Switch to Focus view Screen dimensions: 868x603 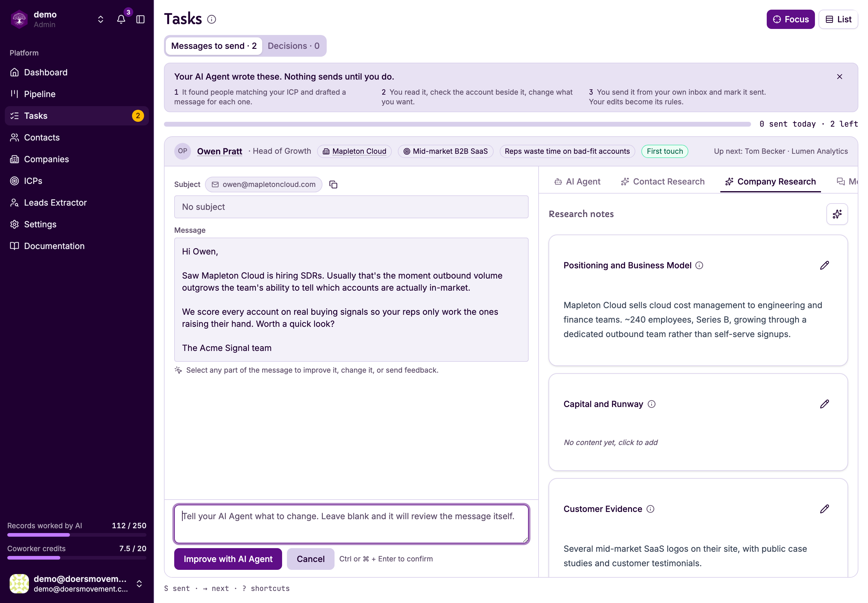pos(790,19)
